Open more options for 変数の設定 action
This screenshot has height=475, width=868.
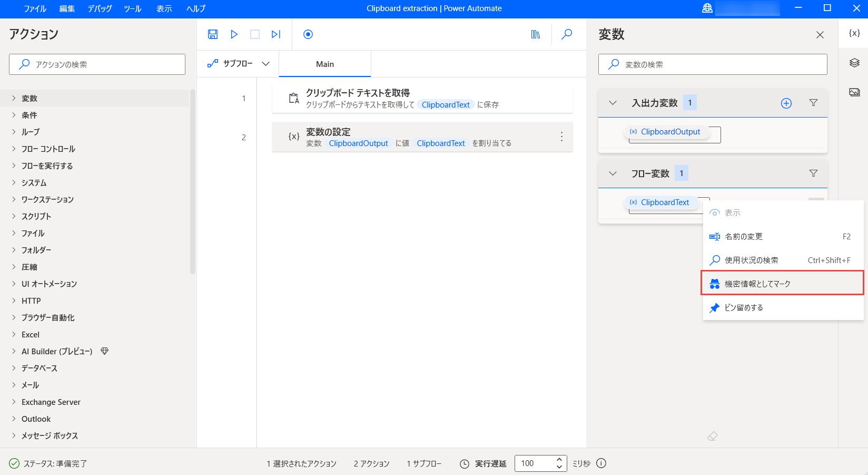click(x=561, y=137)
